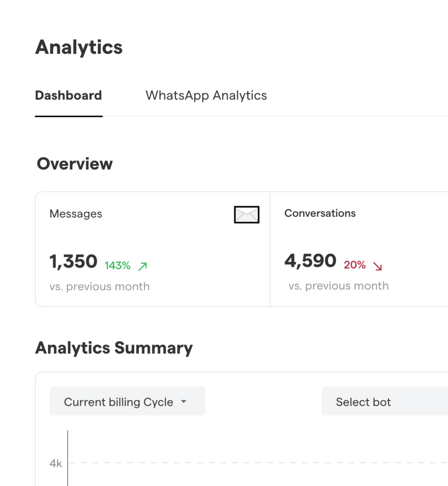
Task: Click the 4k axis label on chart
Action: coord(56,463)
